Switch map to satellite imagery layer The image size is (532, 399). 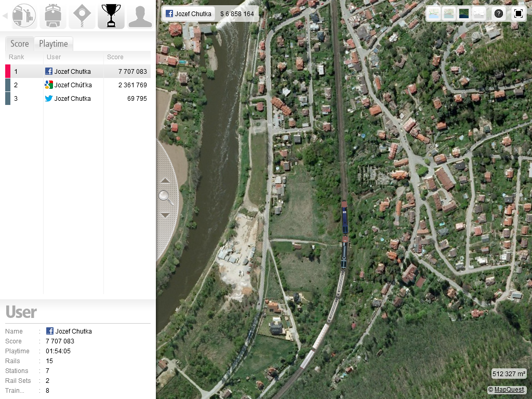(464, 14)
